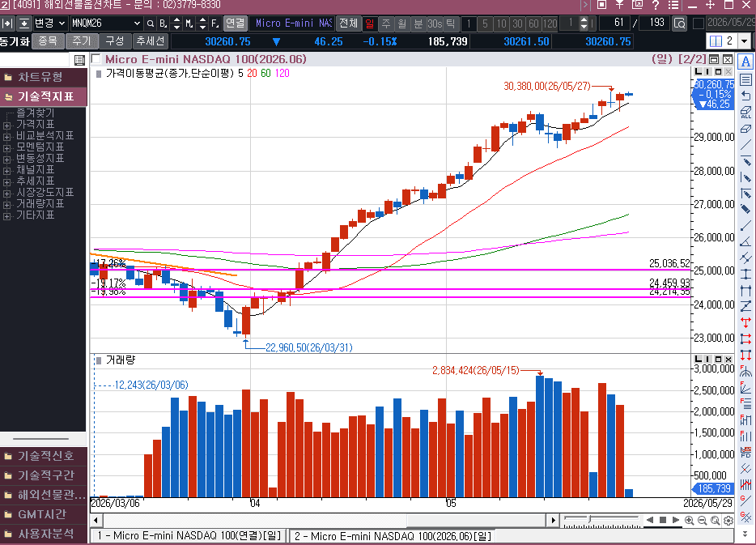
Task: Click the undo arrow drawing tool
Action: [x=745, y=96]
